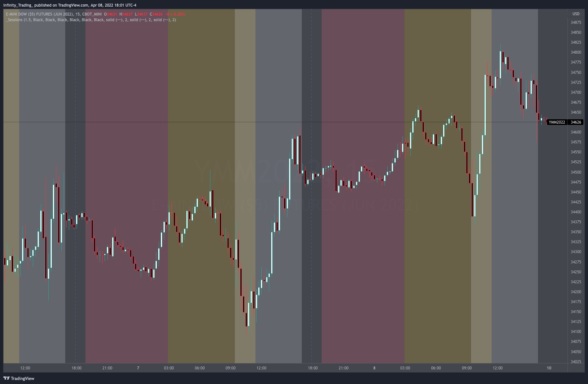Click the date 8 on time axis
The height and width of the screenshot is (384, 588).
tap(374, 368)
